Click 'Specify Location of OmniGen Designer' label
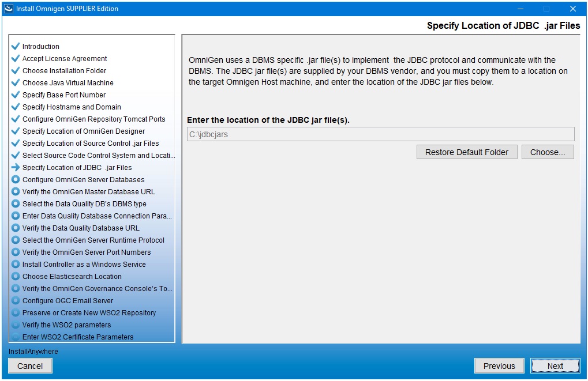The height and width of the screenshot is (381, 588). coord(84,131)
